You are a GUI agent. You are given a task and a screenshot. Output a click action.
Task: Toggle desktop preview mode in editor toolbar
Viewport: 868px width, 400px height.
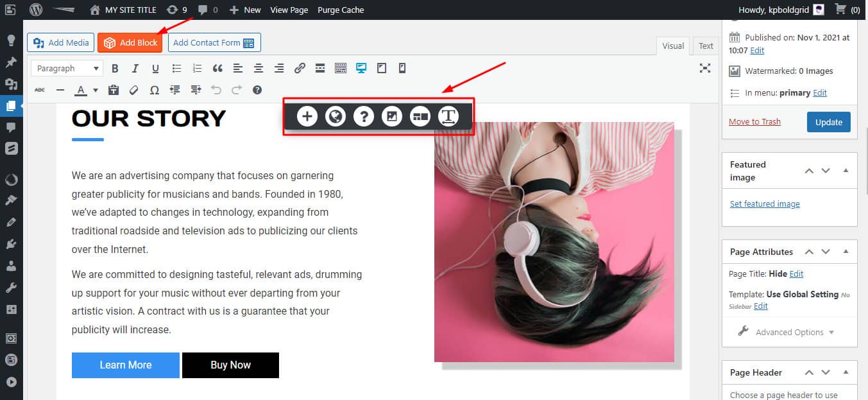(361, 68)
